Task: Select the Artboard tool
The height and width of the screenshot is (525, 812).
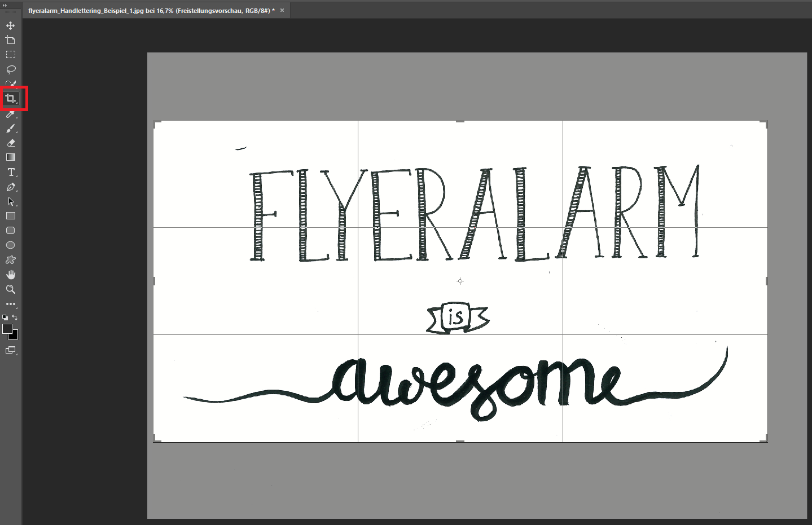Action: tap(10, 40)
